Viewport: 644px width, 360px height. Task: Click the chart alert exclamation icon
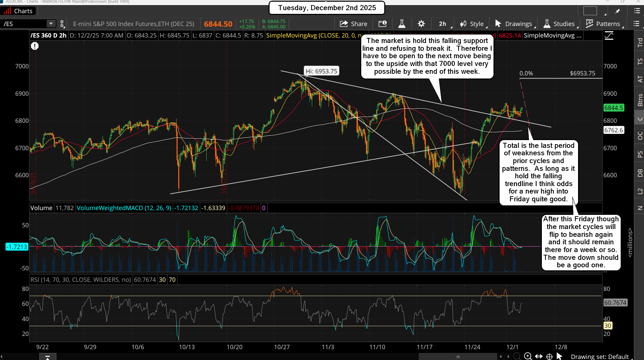tap(35, 46)
